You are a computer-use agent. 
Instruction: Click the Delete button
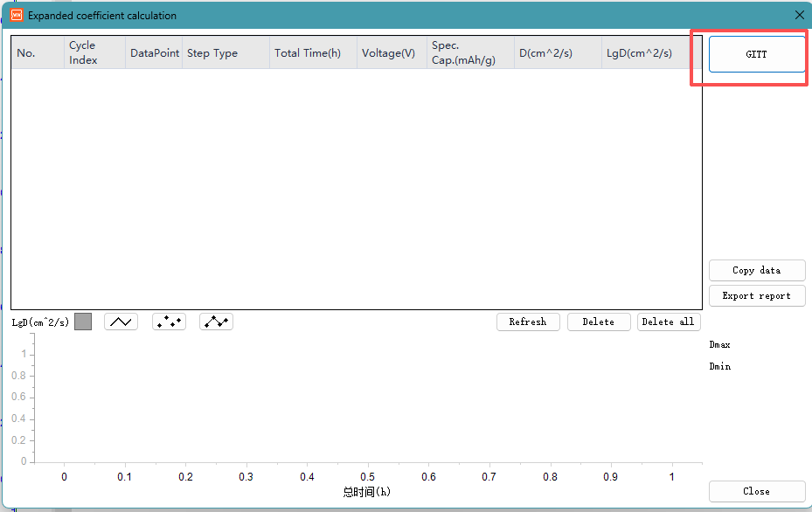pos(599,322)
